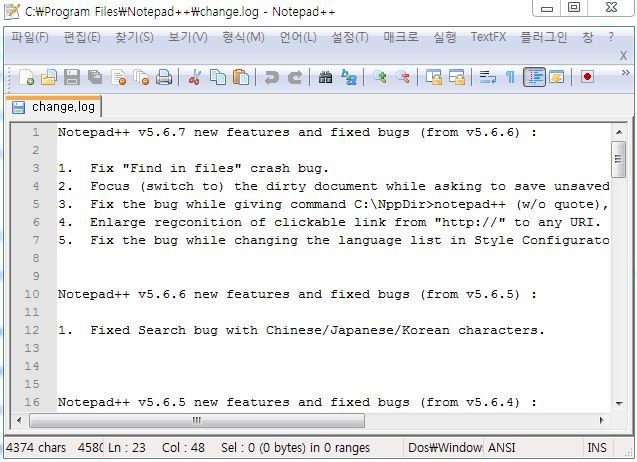Zoom in using the magnifier plus icon
This screenshot has width=637, height=462.
click(x=380, y=77)
